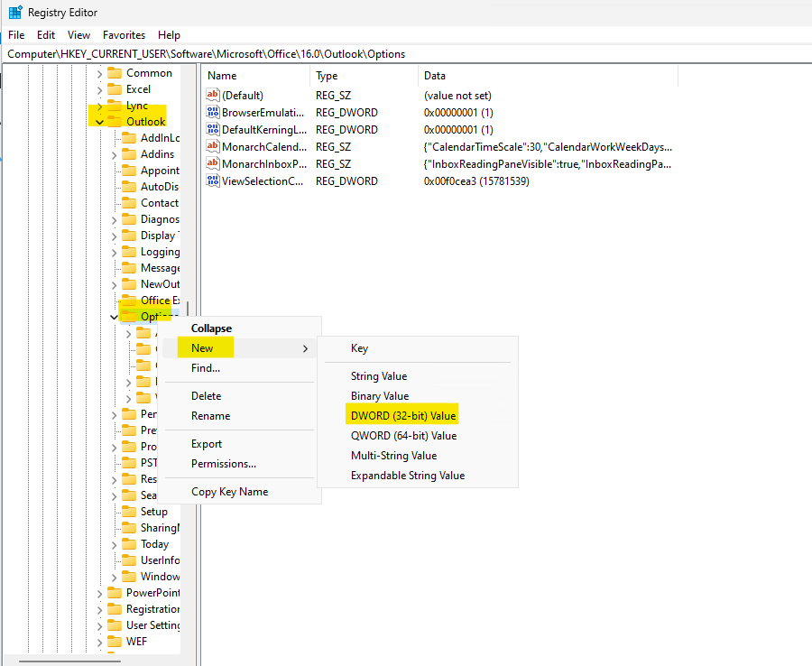Expand the Today key chevron
The height and width of the screenshot is (666, 812).
114,544
